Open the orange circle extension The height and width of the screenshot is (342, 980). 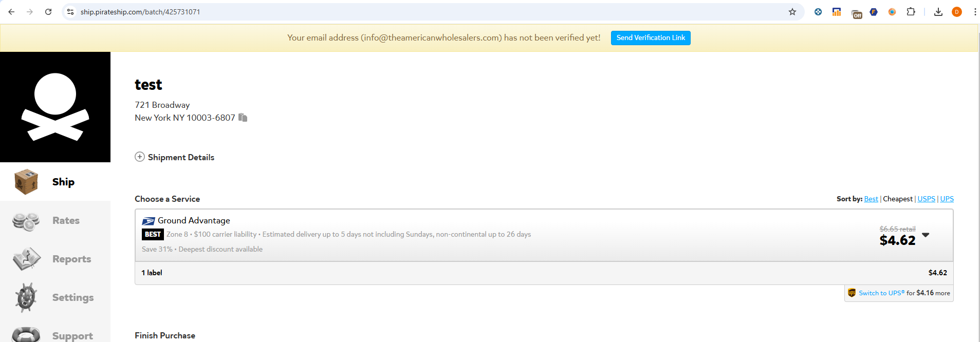click(892, 12)
